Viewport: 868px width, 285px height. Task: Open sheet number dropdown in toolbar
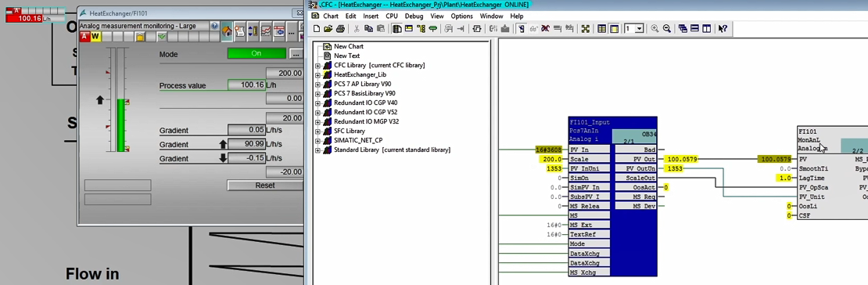[x=640, y=29]
